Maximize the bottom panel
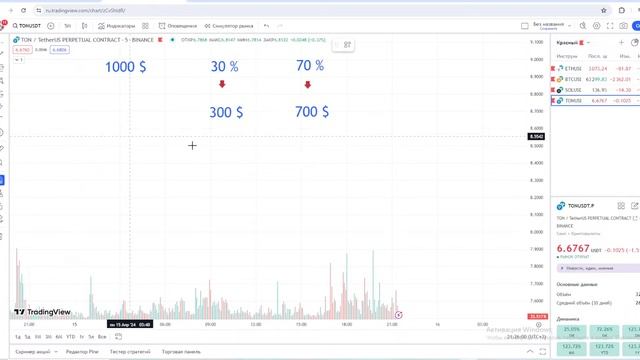Screen dimensions: 640x360 [x=543, y=351]
